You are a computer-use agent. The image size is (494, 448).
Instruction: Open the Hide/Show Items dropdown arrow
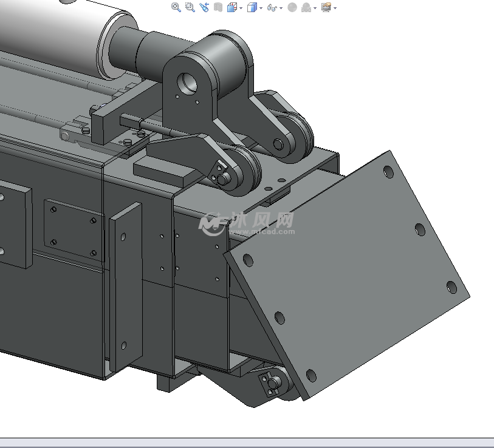point(281,8)
